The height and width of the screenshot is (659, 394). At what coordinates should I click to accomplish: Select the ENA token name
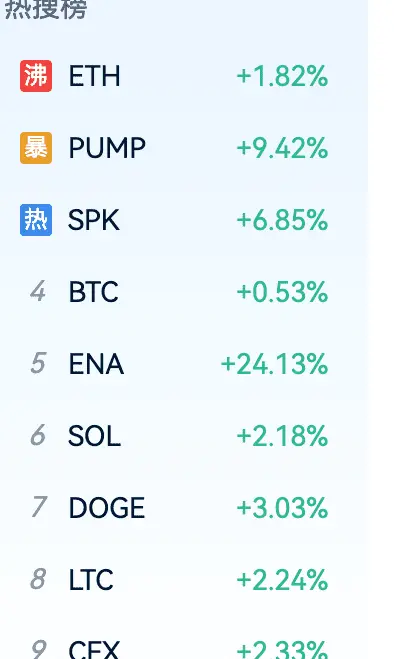(x=96, y=364)
